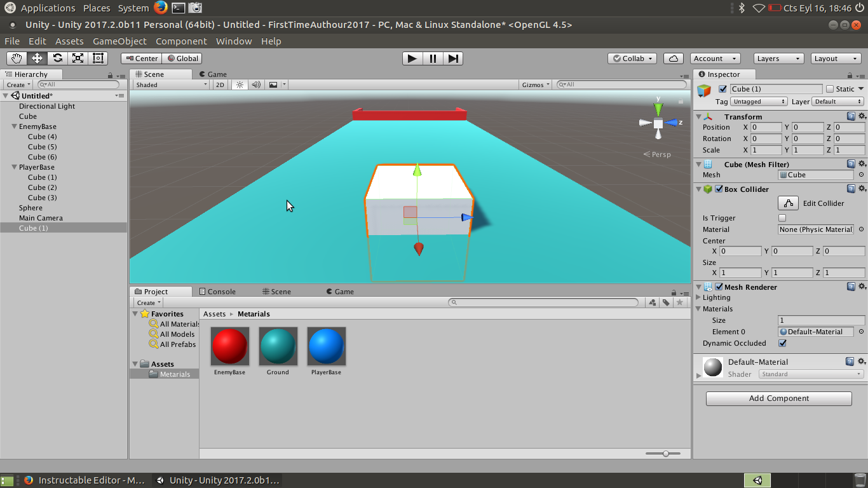Select the Rotate tool in the toolbar

pyautogui.click(x=57, y=58)
